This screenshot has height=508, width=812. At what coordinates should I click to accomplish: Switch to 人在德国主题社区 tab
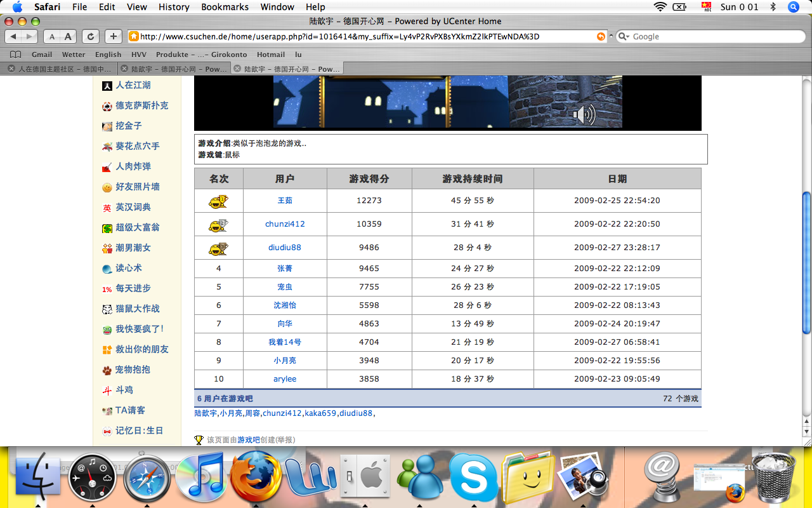(x=59, y=69)
